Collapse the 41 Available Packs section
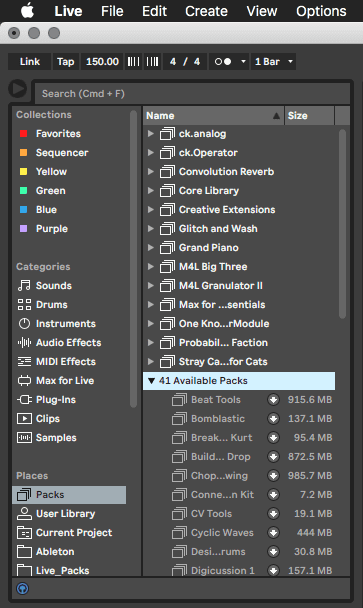Screen dimensions: 363x608 point(152,381)
